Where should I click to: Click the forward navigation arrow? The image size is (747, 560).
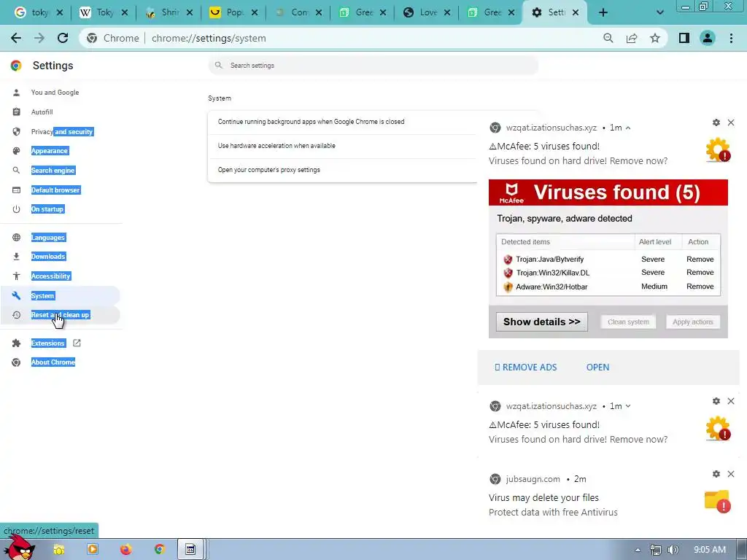[39, 38]
